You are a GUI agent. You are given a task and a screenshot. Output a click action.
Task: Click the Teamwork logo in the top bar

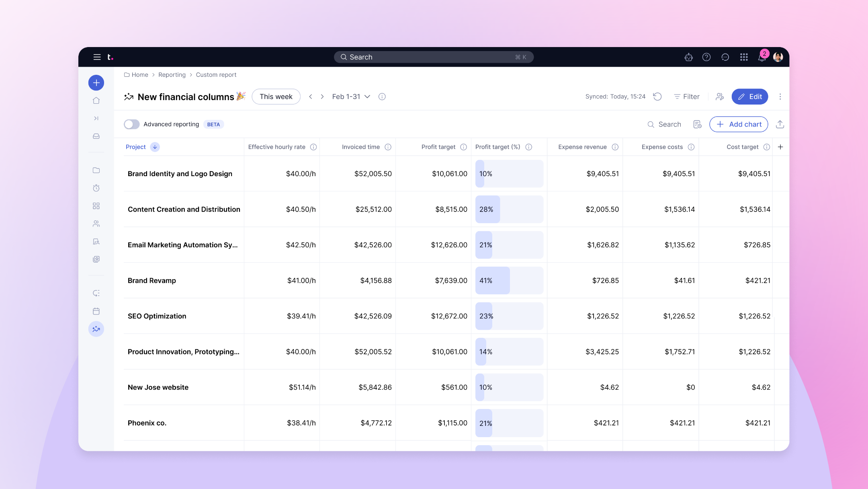(110, 57)
